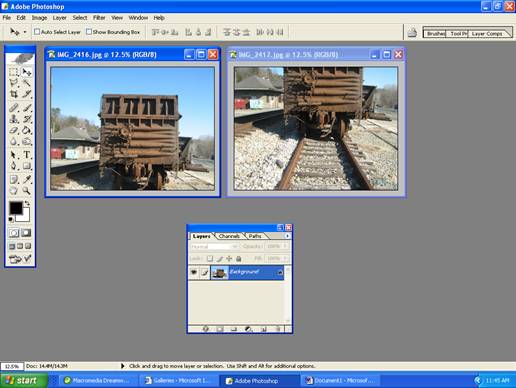The width and height of the screenshot is (516, 388).
Task: Switch to the Channels tab
Action: click(229, 236)
